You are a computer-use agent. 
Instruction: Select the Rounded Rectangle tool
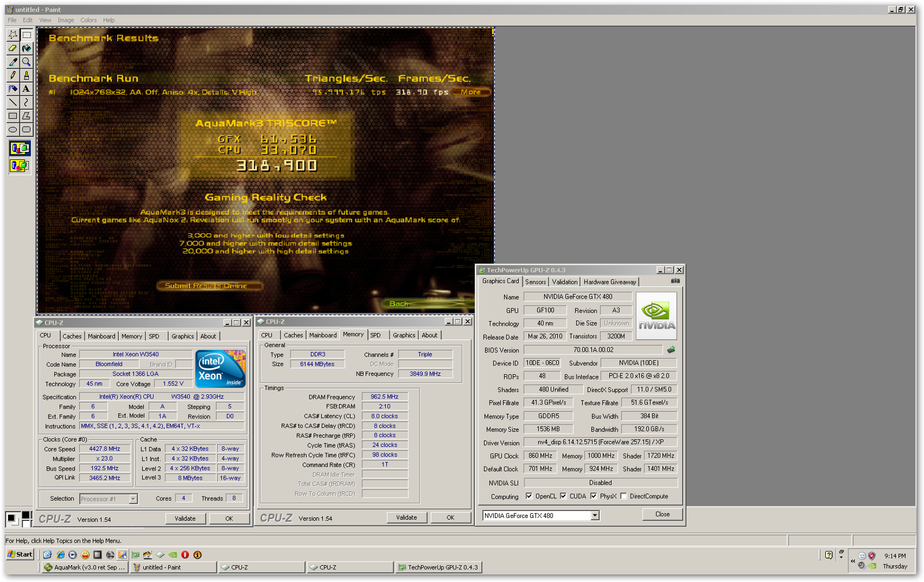pos(27,129)
